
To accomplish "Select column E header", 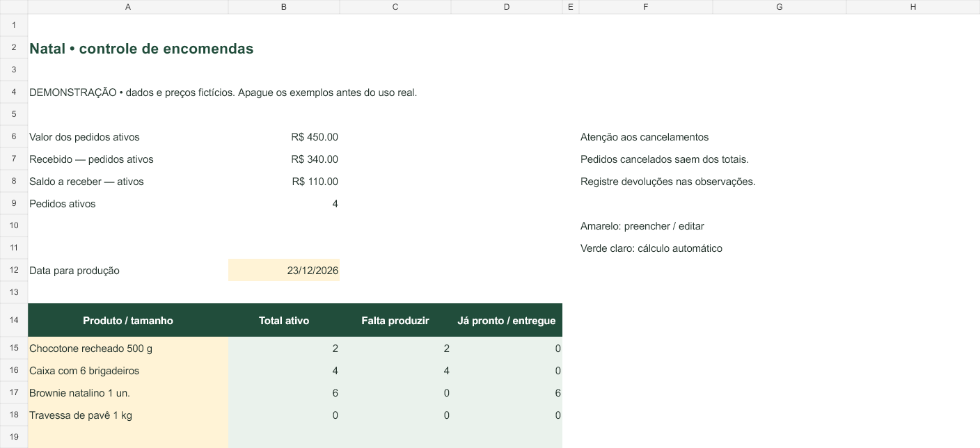I will click(x=571, y=7).
